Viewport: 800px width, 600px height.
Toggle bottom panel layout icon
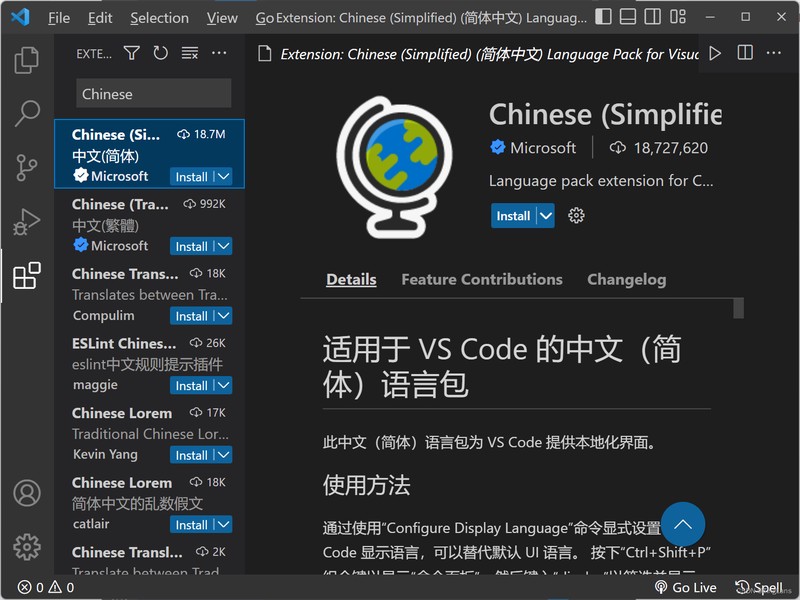point(628,17)
